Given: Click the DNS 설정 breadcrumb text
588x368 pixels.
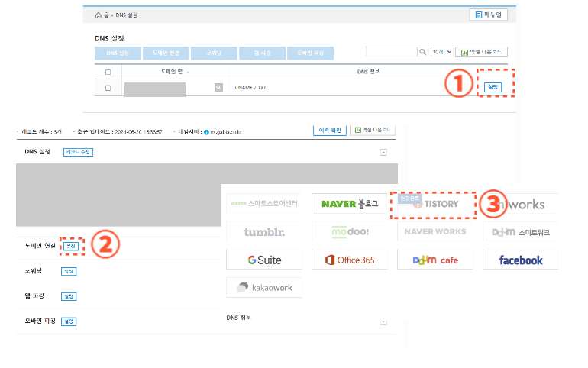Looking at the screenshot, I should pyautogui.click(x=126, y=15).
